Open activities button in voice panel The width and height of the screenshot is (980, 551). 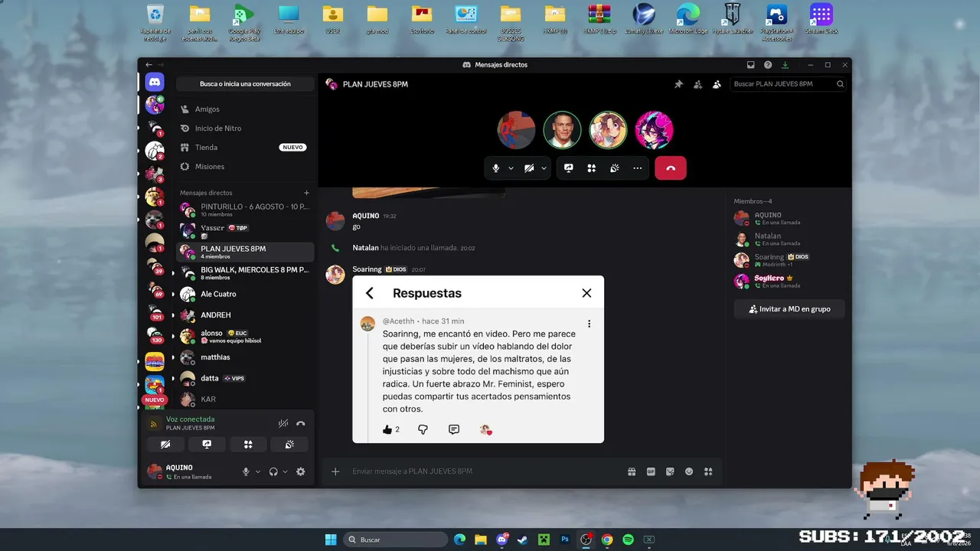[x=248, y=444]
